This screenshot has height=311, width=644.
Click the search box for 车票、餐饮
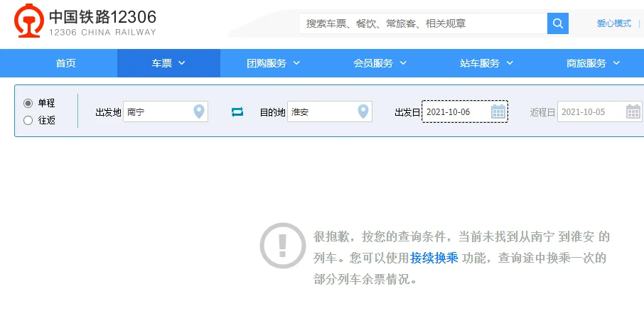(423, 23)
